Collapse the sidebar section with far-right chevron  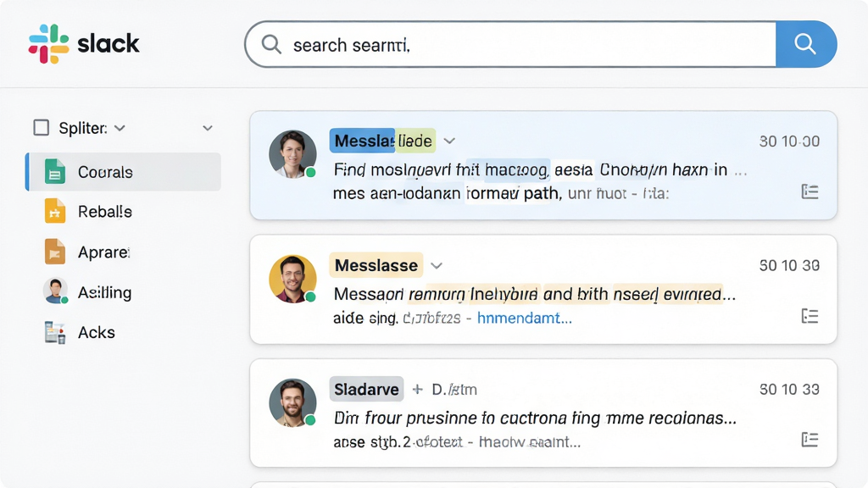click(208, 129)
